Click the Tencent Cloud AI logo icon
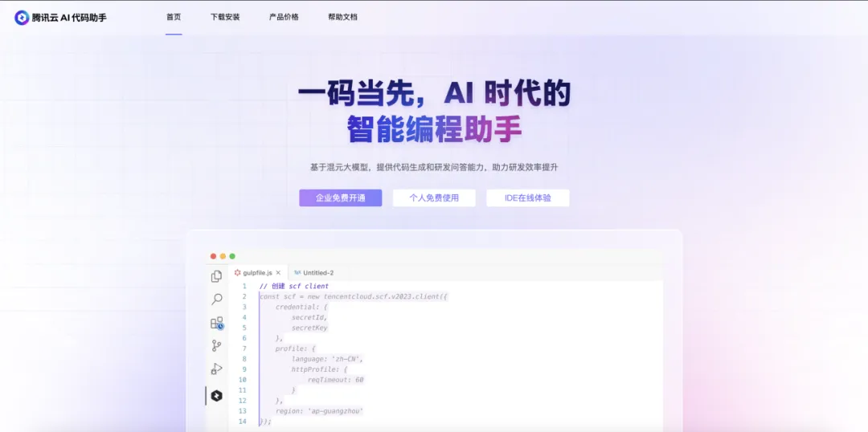The width and height of the screenshot is (868, 432). pos(22,17)
